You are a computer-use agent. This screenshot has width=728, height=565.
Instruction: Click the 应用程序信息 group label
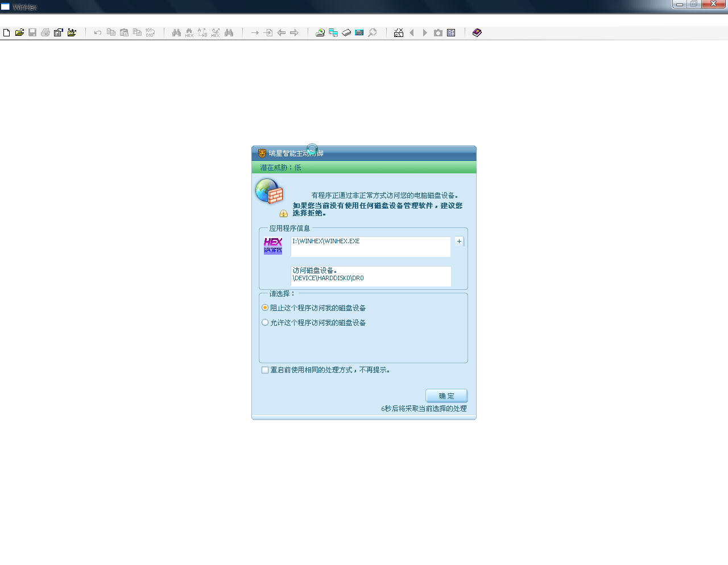pos(289,229)
